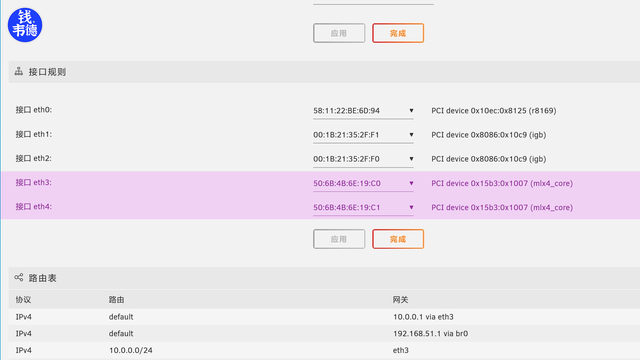Click gateway 192.168.51.1 via br0

(431, 333)
